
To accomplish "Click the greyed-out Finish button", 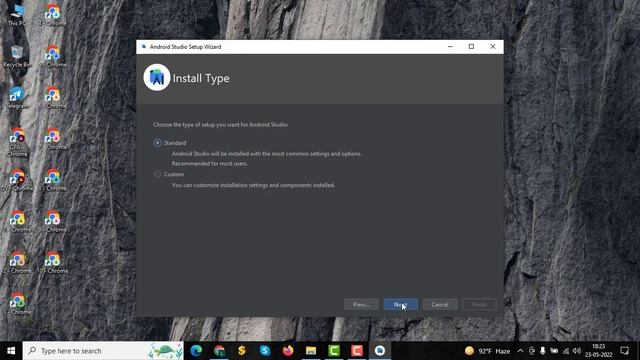I will pos(479,304).
